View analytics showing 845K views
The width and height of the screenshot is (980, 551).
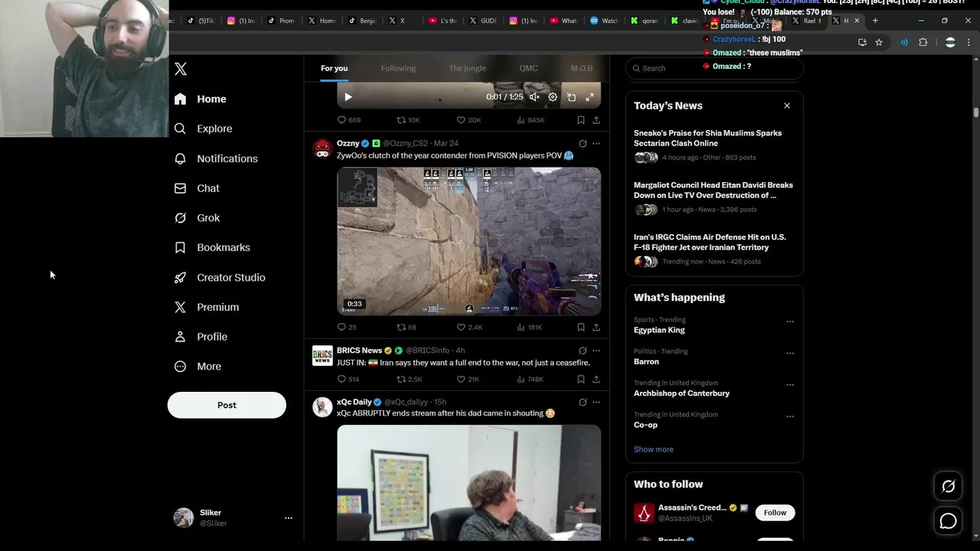pos(531,120)
